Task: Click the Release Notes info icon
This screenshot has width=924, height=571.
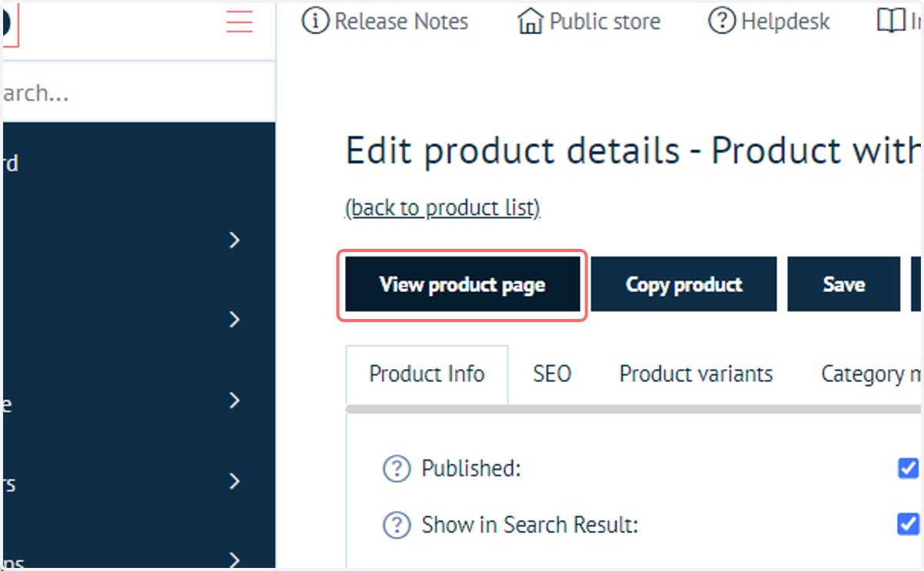Action: 316,22
